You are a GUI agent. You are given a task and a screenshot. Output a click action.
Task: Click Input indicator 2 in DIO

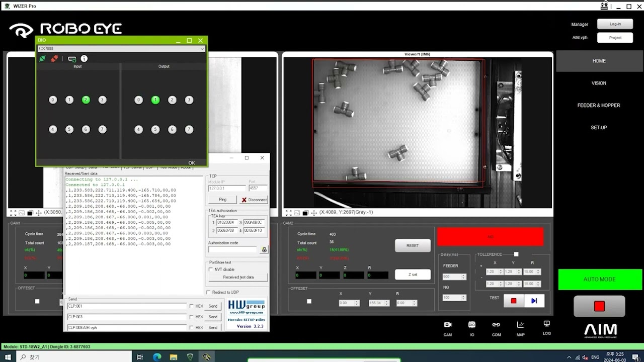(x=86, y=100)
